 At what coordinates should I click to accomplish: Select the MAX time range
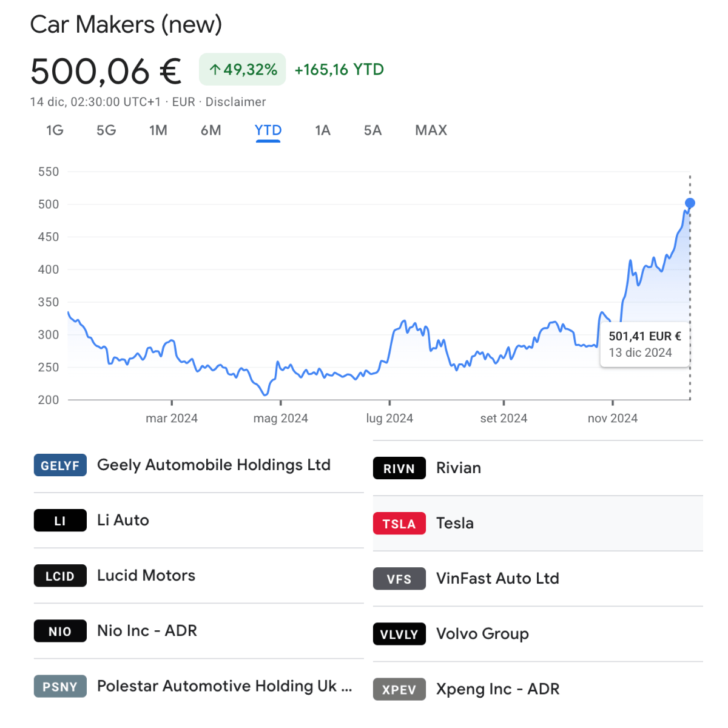pyautogui.click(x=431, y=130)
